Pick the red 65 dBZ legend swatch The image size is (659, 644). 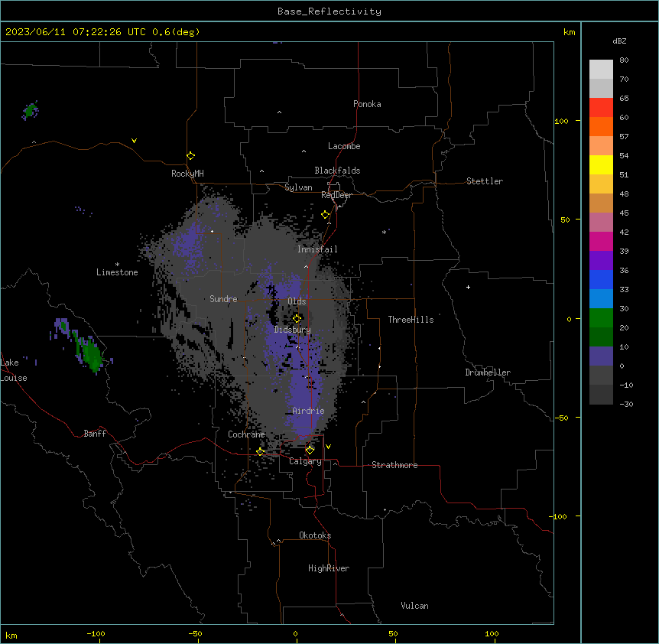click(601, 107)
